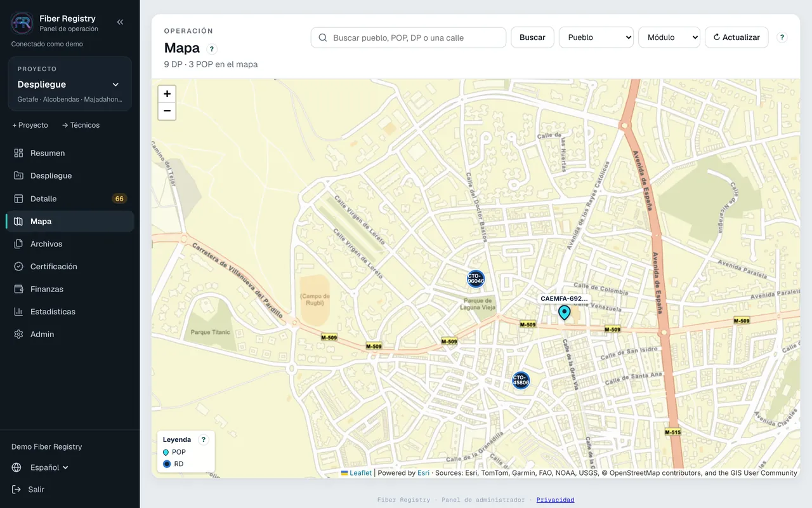Open the Esri attribution link
The height and width of the screenshot is (508, 812).
(423, 473)
